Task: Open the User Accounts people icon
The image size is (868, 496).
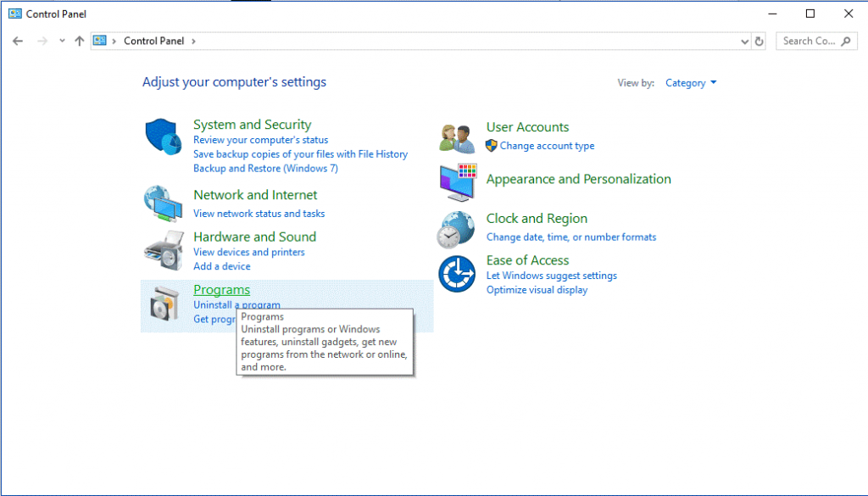Action: coord(457,138)
